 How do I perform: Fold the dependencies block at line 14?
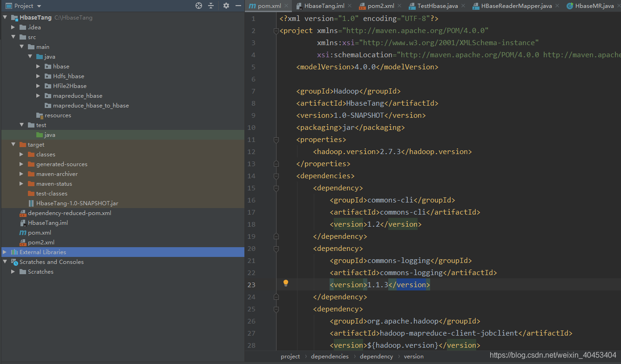(x=276, y=176)
